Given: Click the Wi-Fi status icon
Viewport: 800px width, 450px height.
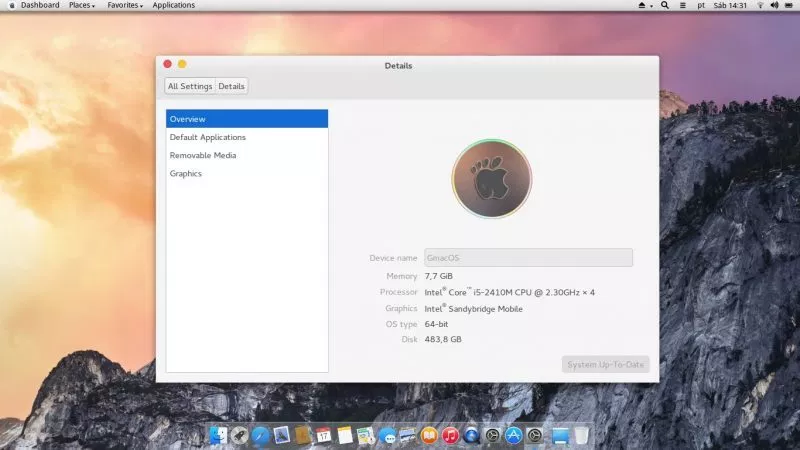Looking at the screenshot, I should (x=760, y=5).
